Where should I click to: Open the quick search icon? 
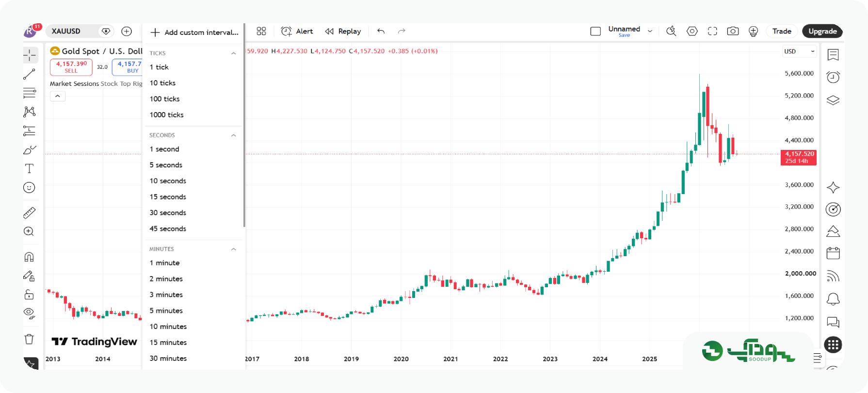pos(671,31)
